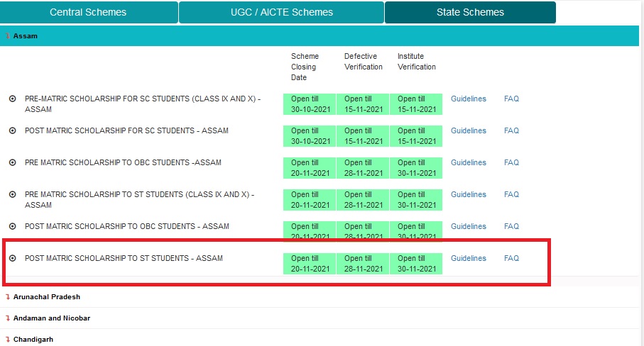644x346 pixels.
Task: Click bullet icon beside Post Matric ST Students scheme
Action: coord(12,259)
